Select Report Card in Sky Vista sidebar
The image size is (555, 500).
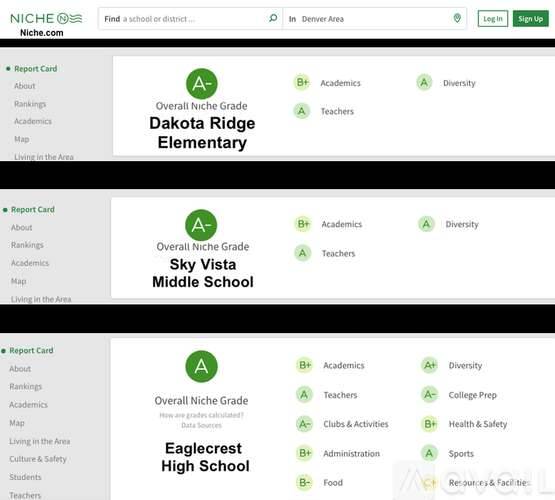click(x=33, y=209)
